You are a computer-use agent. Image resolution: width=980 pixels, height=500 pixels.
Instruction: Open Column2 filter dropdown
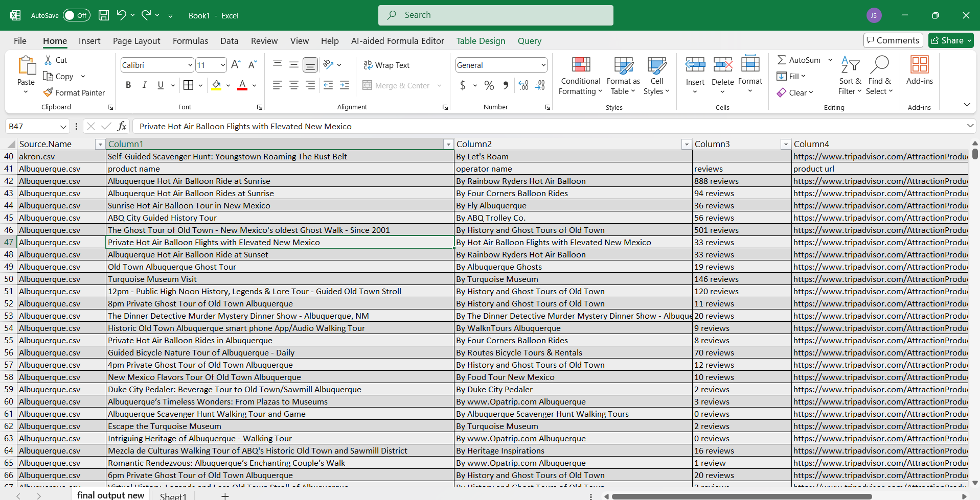click(687, 145)
